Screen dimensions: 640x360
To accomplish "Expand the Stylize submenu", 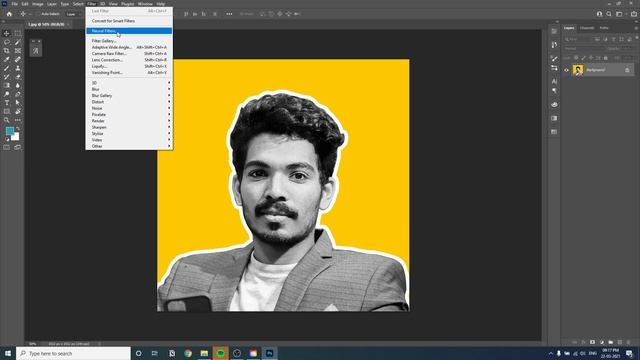I will click(129, 133).
